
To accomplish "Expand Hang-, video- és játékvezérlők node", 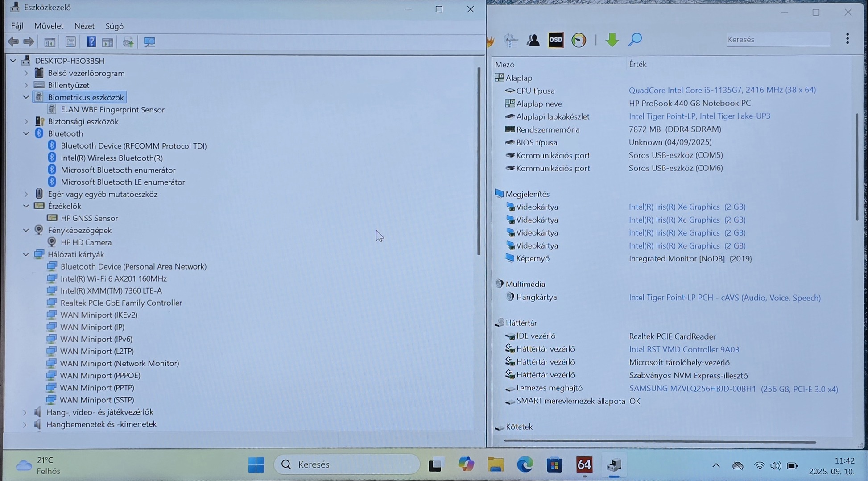I will pos(25,412).
